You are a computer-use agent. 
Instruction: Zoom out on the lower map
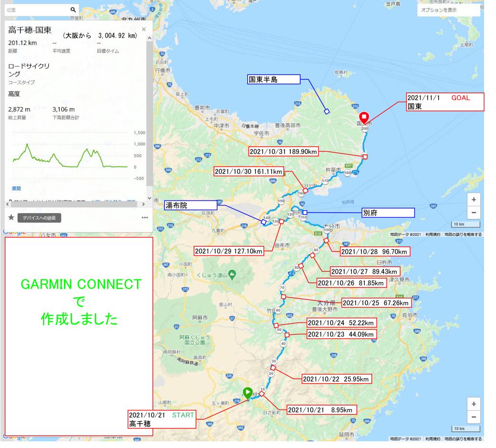474,416
